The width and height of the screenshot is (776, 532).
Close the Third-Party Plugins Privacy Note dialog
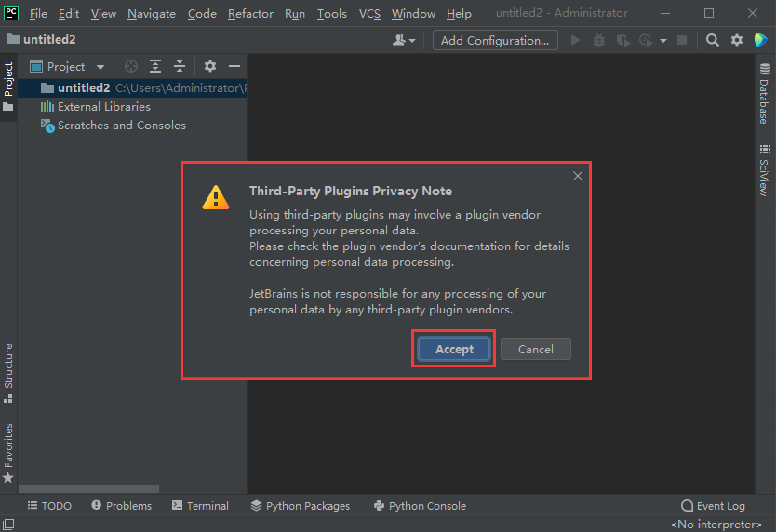coord(577,176)
